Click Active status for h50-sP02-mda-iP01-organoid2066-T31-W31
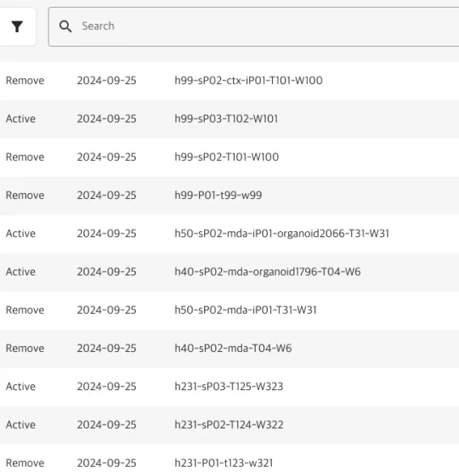This screenshot has width=459, height=476. pos(20,234)
